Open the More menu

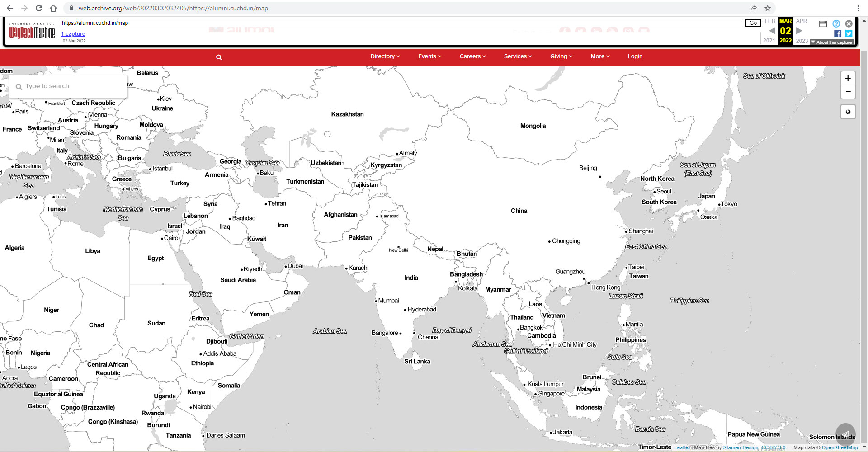600,56
